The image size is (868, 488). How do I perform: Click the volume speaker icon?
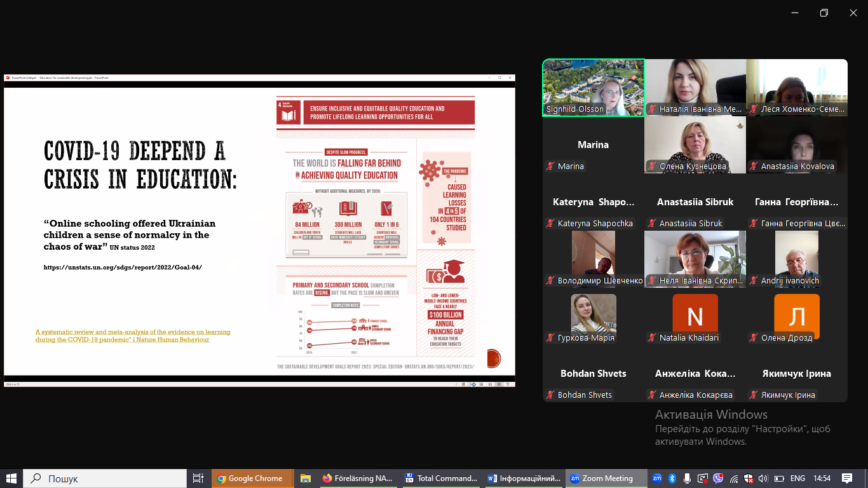[763, 478]
